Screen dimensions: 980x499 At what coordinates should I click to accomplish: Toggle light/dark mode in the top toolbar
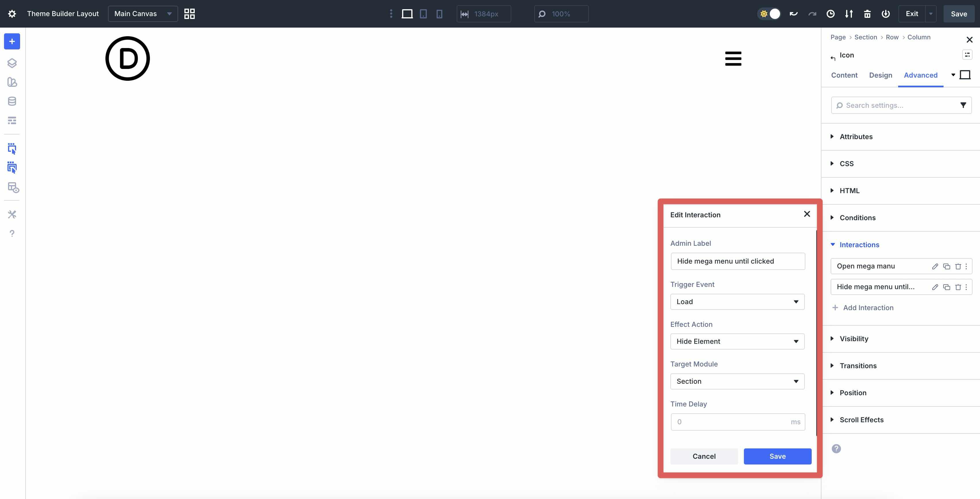pyautogui.click(x=769, y=14)
